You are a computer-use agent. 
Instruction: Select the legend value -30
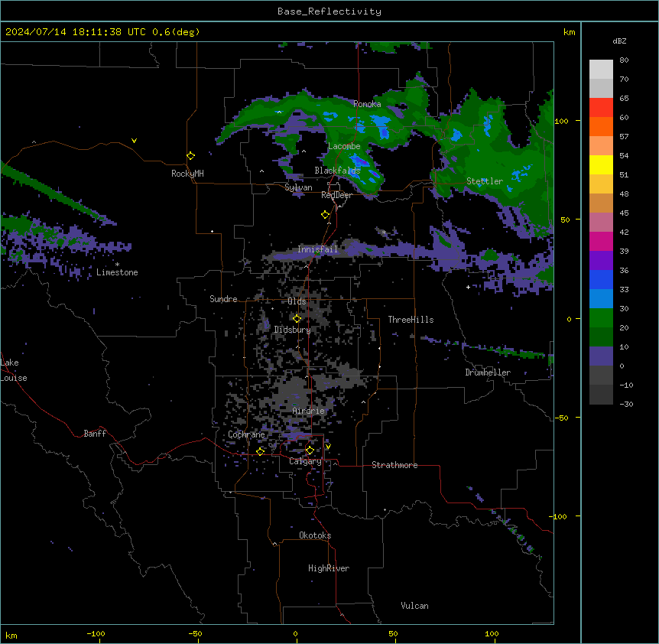(x=626, y=405)
